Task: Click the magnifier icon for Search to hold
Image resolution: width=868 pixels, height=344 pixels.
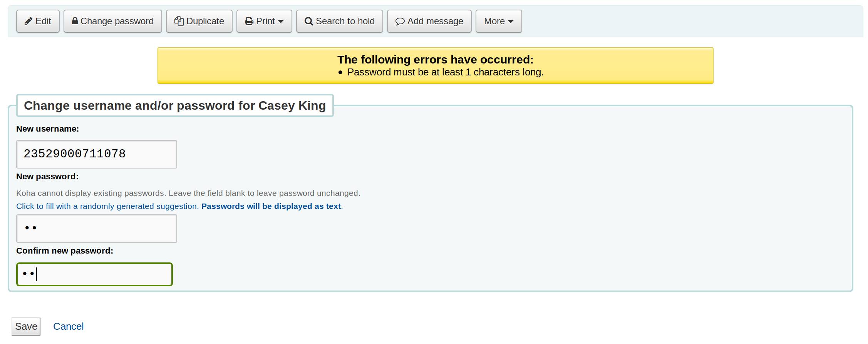Action: tap(308, 21)
